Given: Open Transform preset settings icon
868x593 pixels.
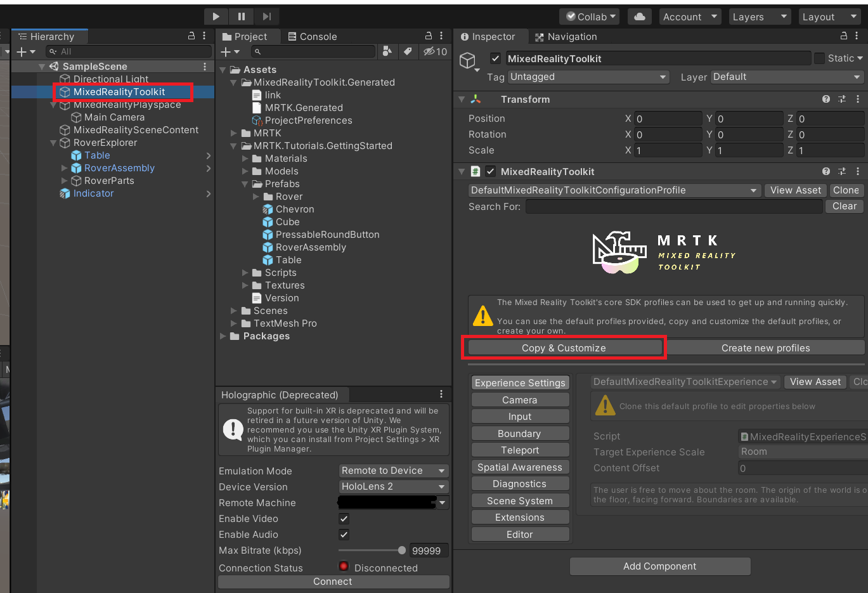Looking at the screenshot, I should tap(842, 99).
